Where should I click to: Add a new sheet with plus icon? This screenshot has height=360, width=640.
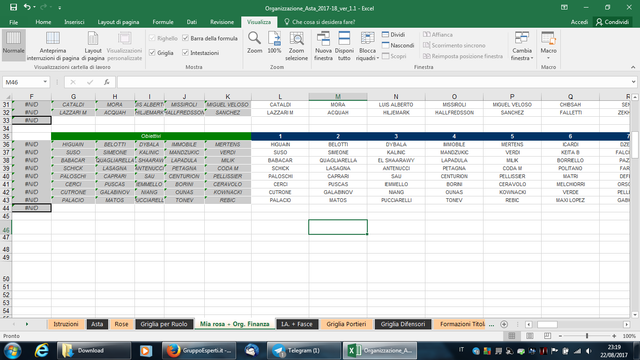click(x=504, y=324)
